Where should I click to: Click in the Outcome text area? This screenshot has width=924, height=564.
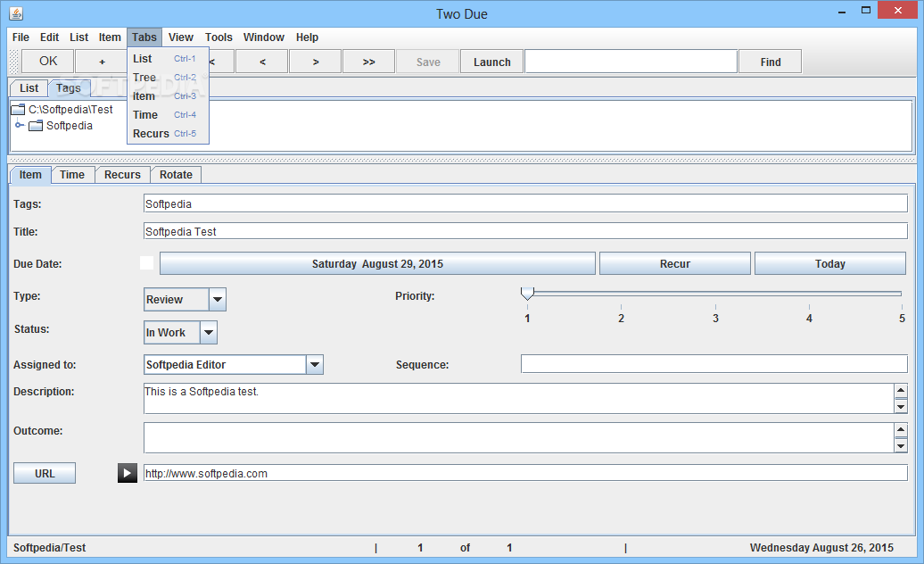pos(518,437)
